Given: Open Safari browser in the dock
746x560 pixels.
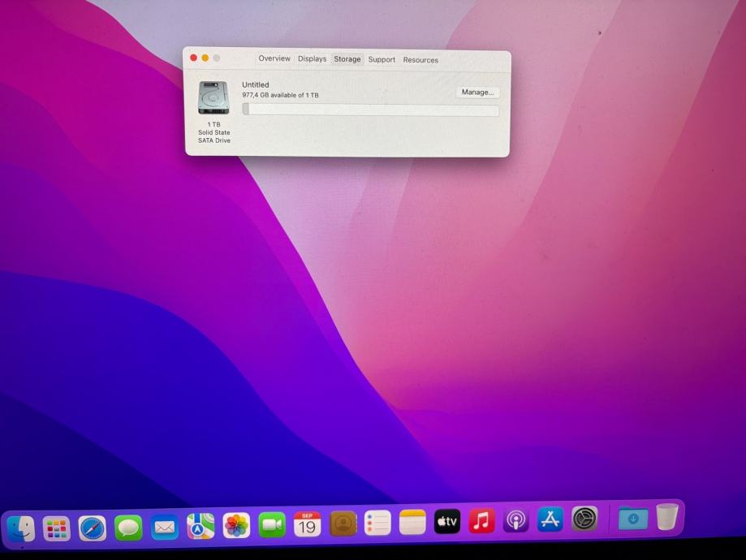Looking at the screenshot, I should click(x=93, y=528).
